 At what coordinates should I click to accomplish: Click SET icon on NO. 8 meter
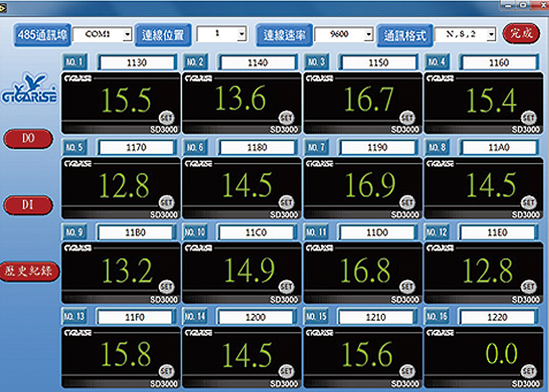click(528, 203)
